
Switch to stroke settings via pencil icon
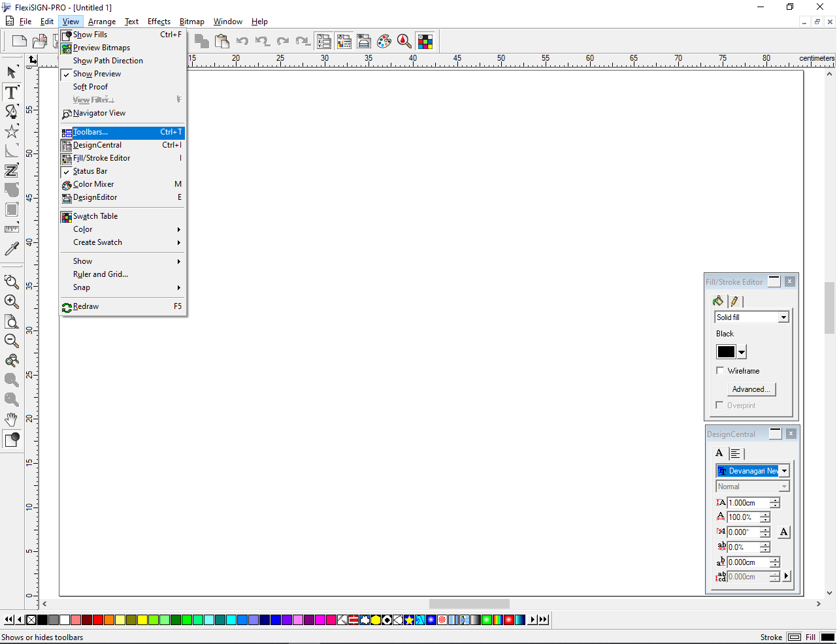coord(734,301)
